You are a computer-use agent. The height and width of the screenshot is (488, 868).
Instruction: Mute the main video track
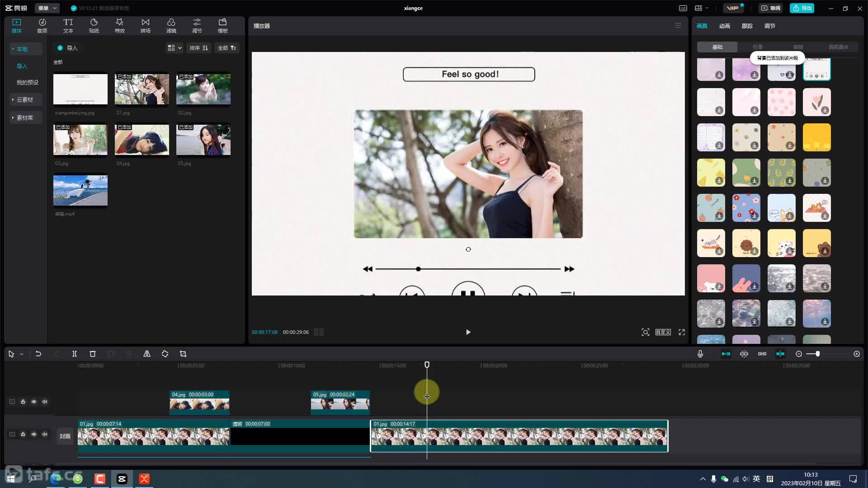pos(45,434)
